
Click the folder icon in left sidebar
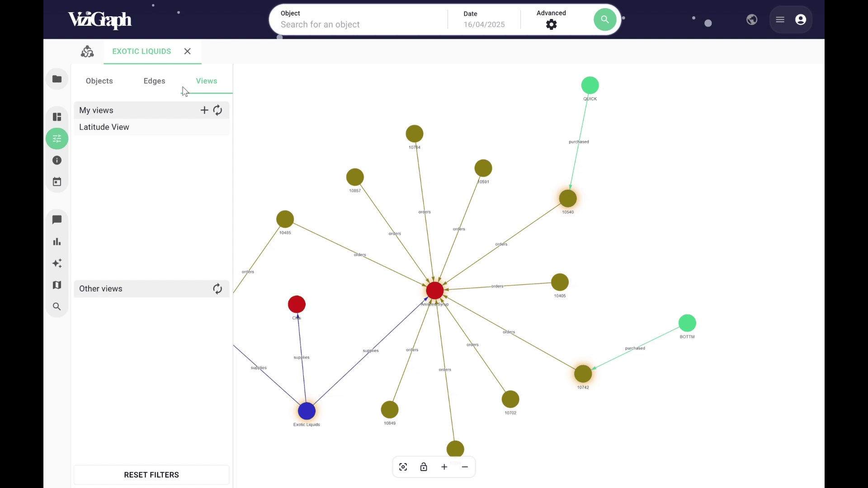57,79
